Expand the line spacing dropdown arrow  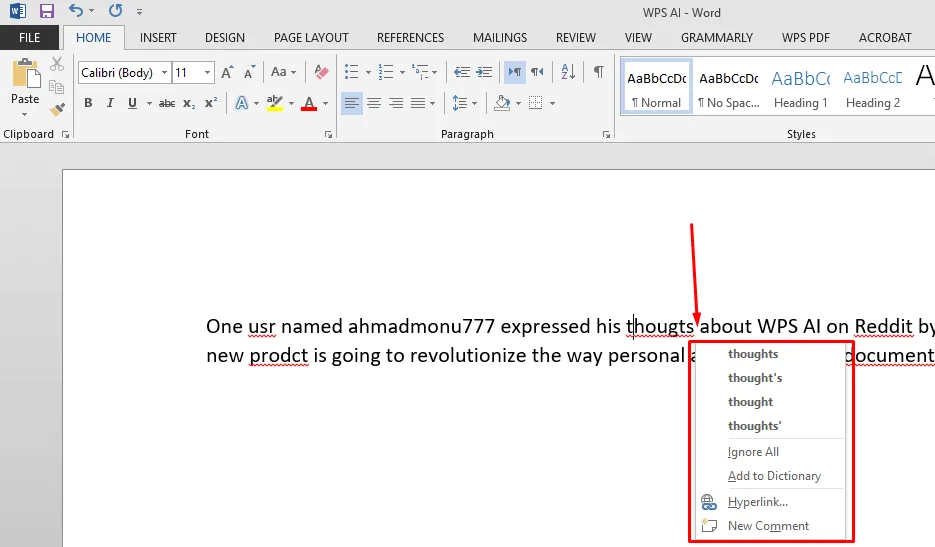pyautogui.click(x=474, y=103)
